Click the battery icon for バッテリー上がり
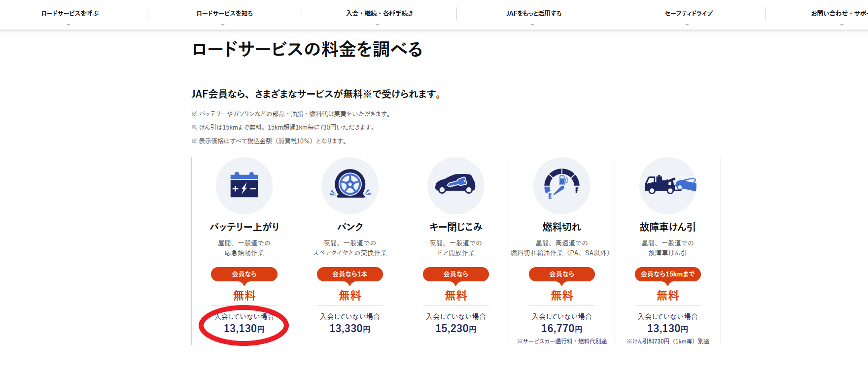This screenshot has height=374, width=868. (244, 185)
